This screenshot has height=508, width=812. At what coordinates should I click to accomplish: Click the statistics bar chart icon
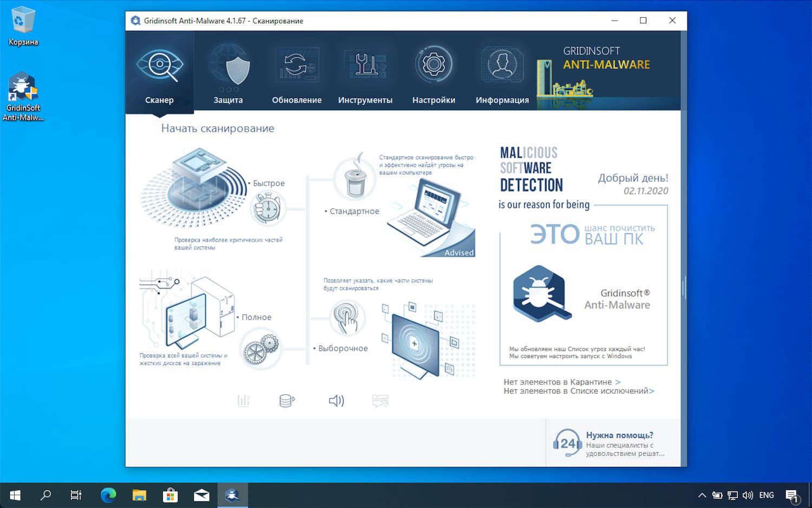pos(243,401)
